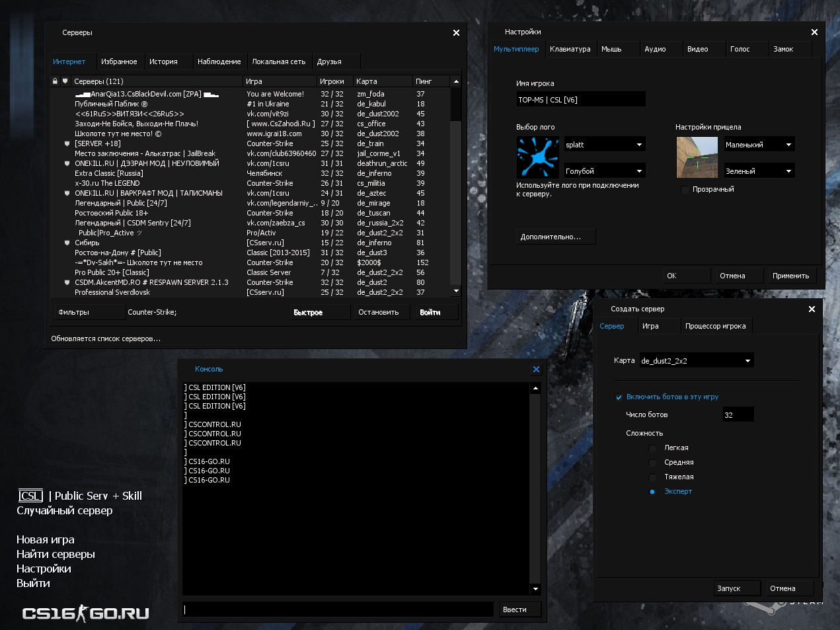Toggle the Прозрачный crosshair checkbox
The height and width of the screenshot is (630, 840).
pos(685,190)
